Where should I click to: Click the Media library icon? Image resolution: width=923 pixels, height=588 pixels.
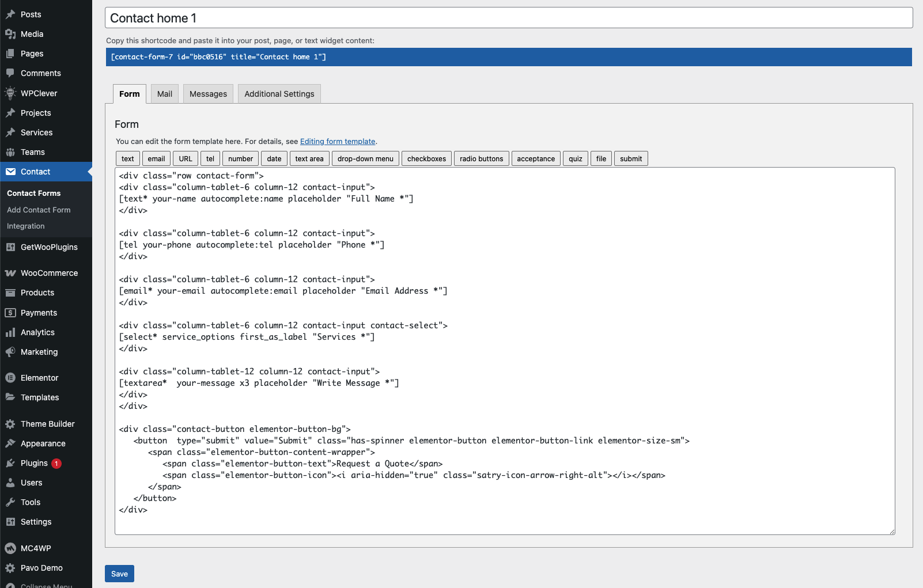(x=10, y=34)
